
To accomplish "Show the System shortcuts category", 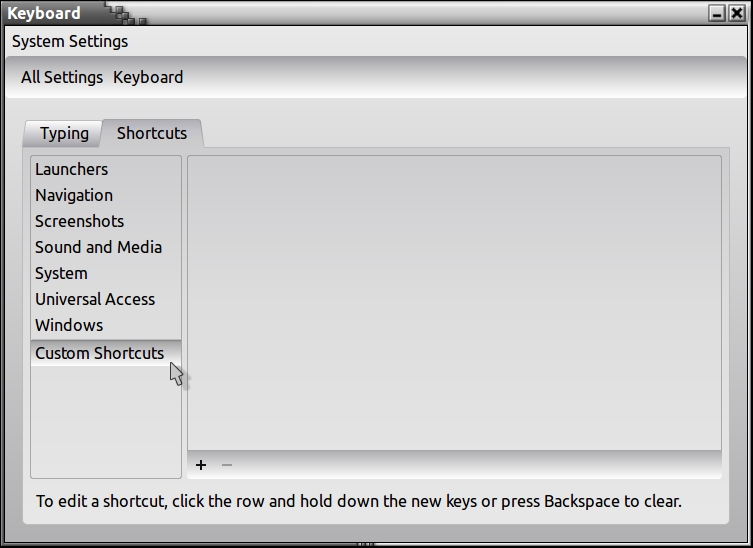I will [x=61, y=273].
